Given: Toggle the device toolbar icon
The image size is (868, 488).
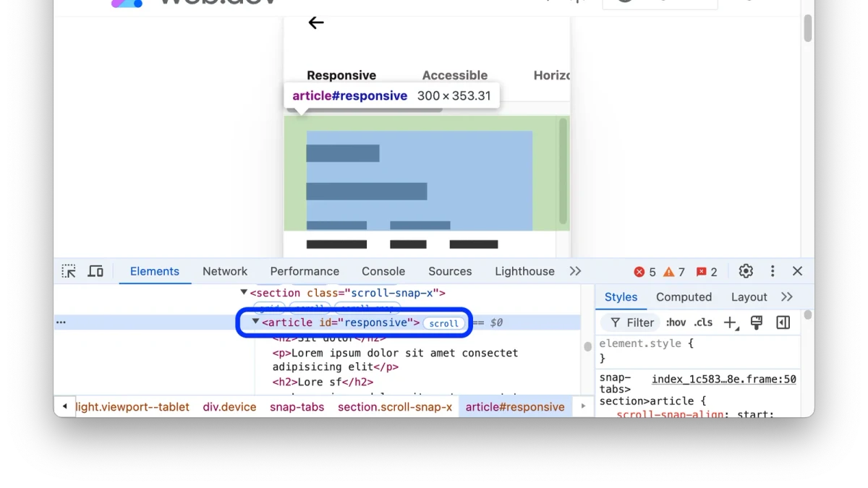Looking at the screenshot, I should (95, 271).
